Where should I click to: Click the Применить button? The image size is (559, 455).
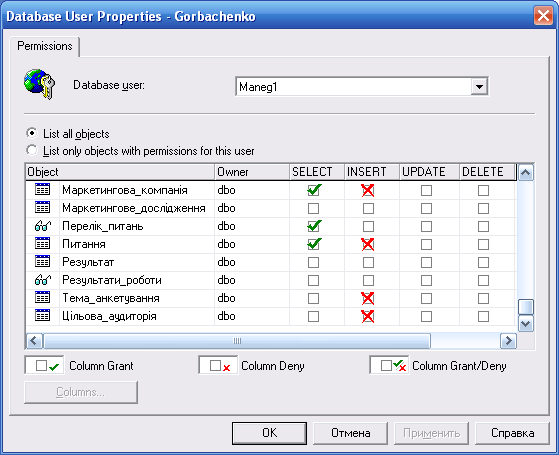point(431,433)
